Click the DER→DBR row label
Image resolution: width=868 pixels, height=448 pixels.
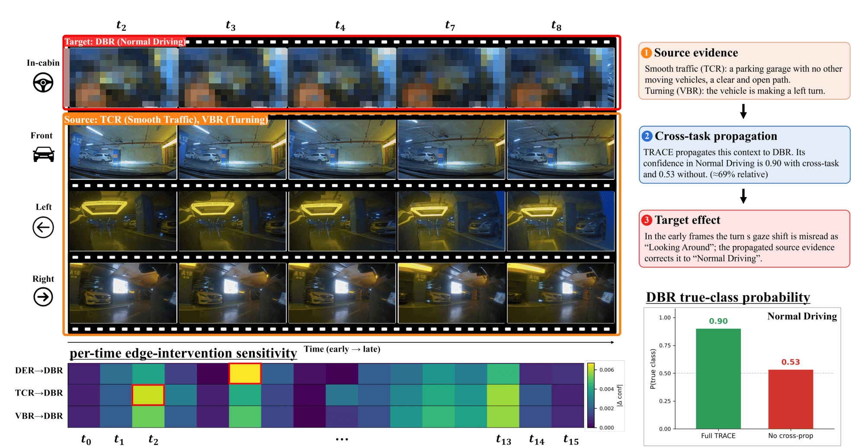39,371
